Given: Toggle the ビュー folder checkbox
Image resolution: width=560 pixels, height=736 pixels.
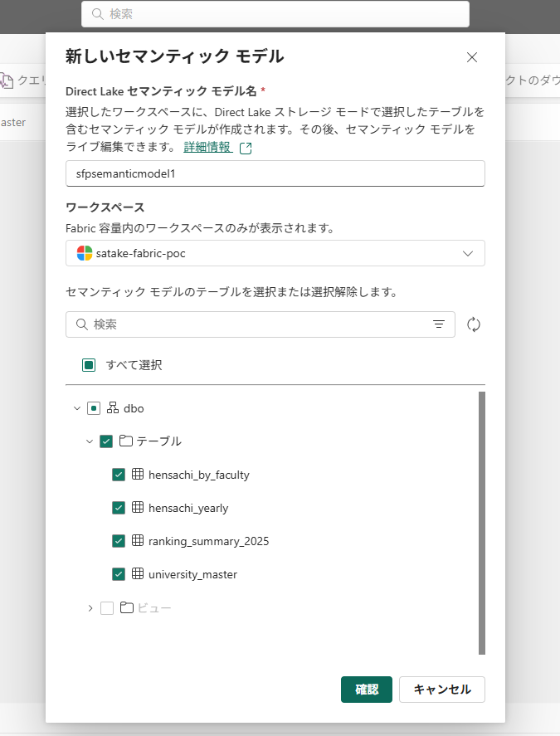Looking at the screenshot, I should (107, 608).
